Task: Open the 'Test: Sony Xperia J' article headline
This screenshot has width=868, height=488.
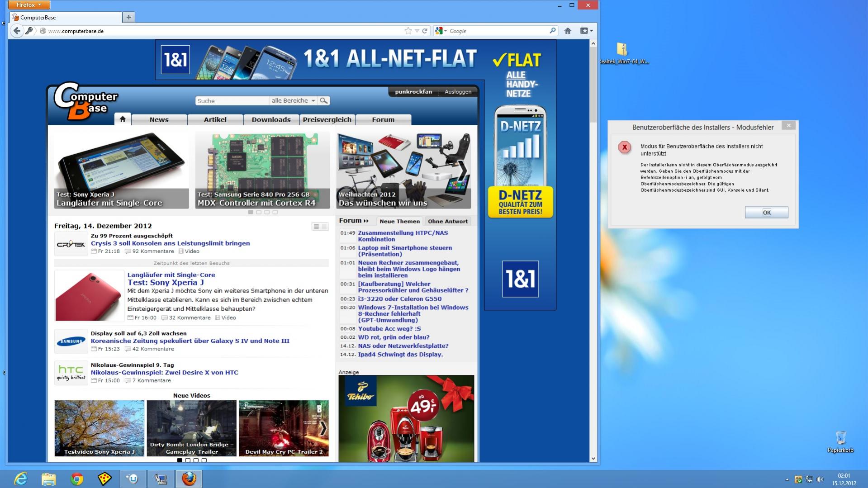Action: click(x=166, y=283)
